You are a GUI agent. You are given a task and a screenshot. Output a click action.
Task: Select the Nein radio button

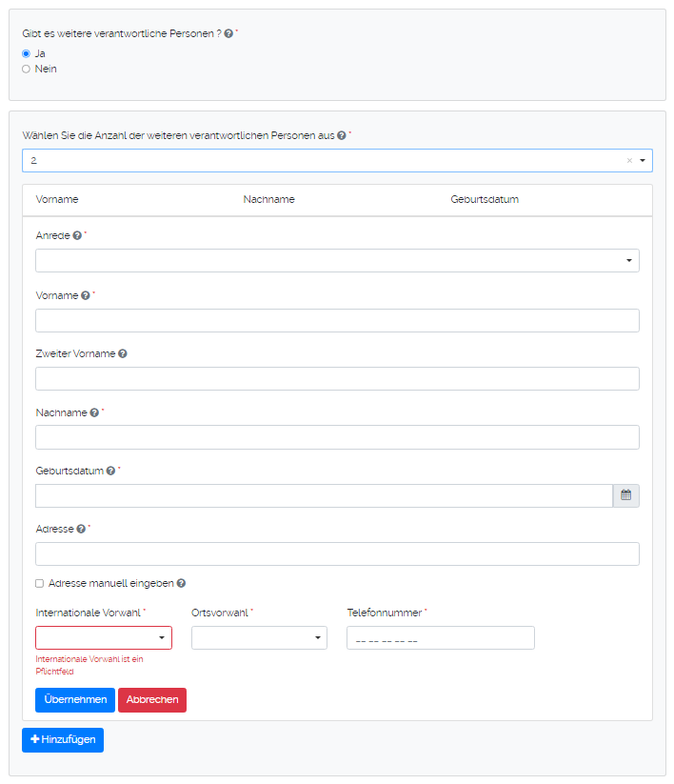[26, 69]
